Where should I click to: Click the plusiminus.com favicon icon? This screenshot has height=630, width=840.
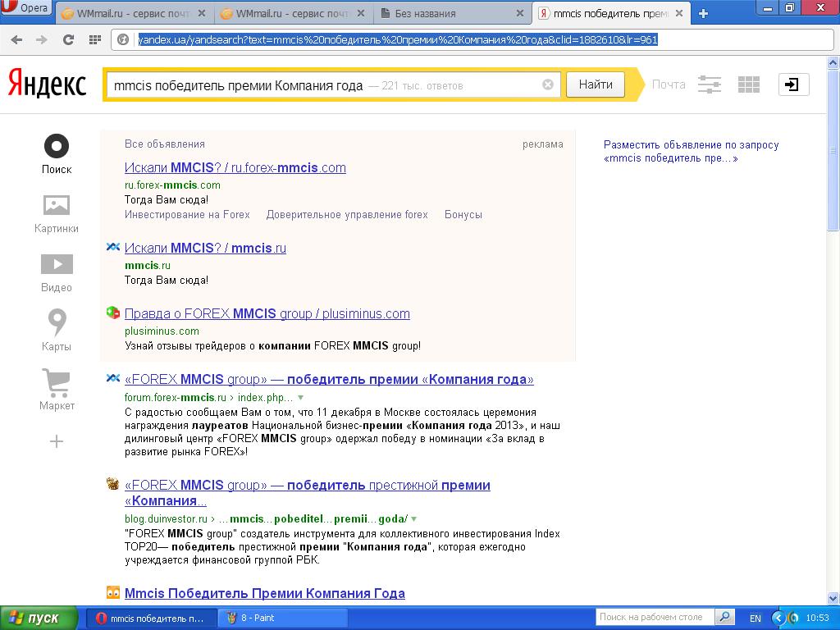click(x=113, y=313)
